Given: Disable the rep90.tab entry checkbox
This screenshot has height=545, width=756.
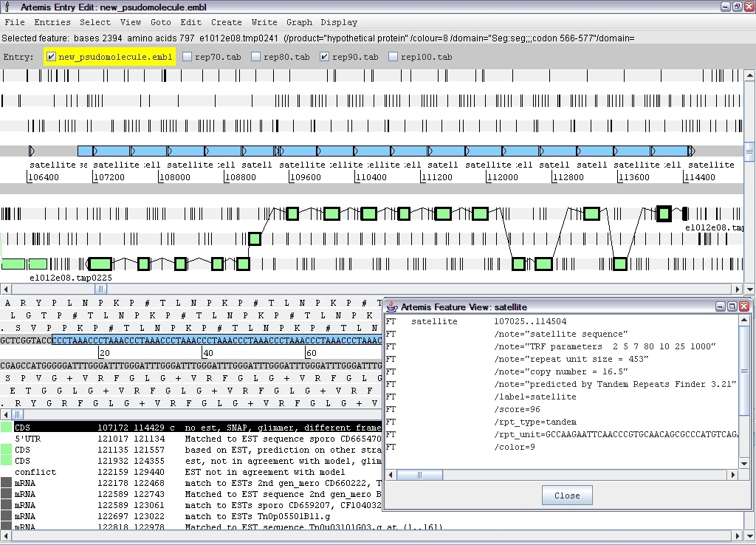Looking at the screenshot, I should (324, 57).
